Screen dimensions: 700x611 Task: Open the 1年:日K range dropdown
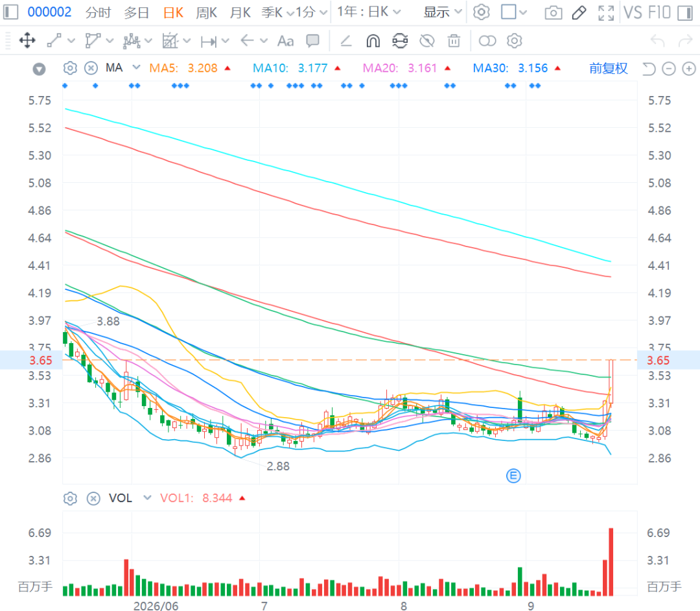tap(369, 12)
